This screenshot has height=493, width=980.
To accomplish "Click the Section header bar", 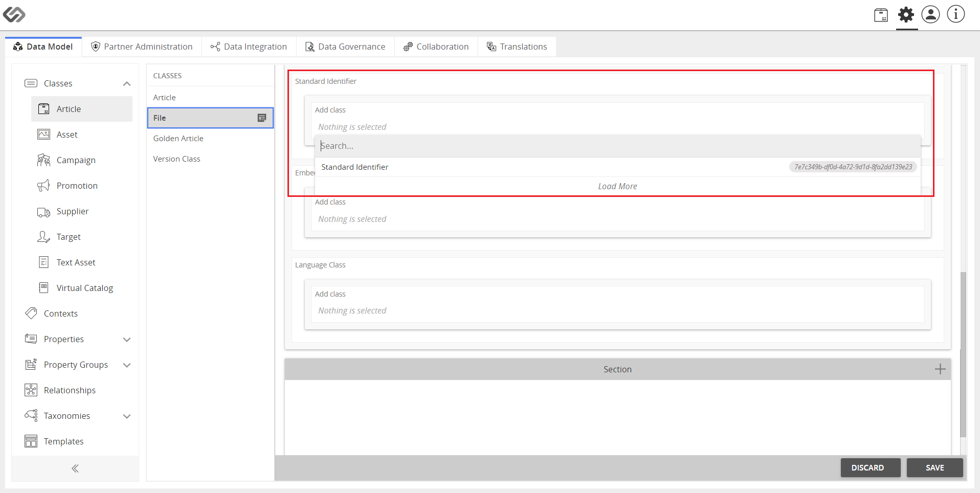I will 617,369.
